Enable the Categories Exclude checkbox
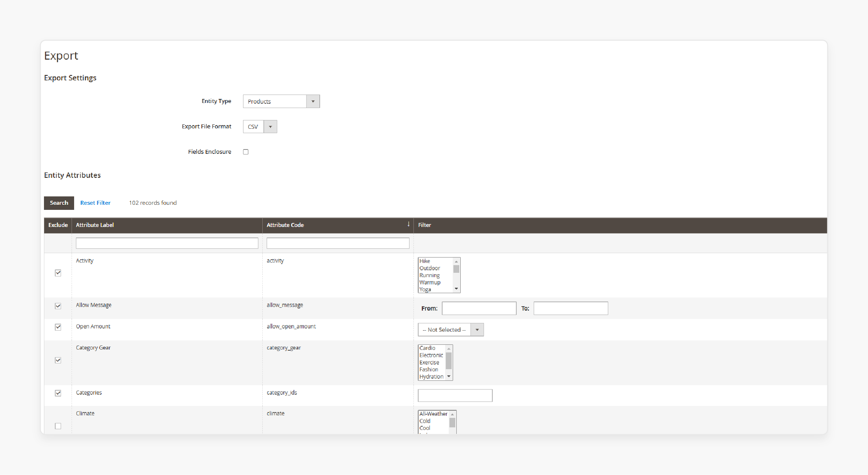The width and height of the screenshot is (868, 475). pos(58,392)
